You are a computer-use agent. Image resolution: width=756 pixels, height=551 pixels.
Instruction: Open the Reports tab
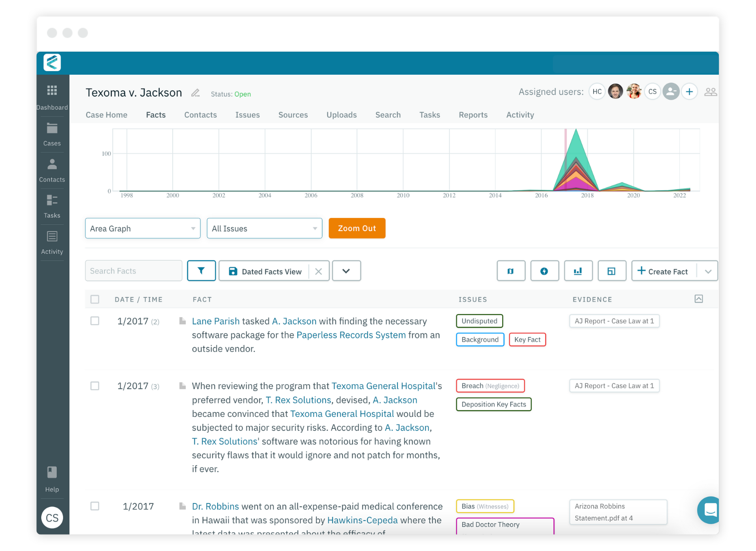click(x=473, y=115)
